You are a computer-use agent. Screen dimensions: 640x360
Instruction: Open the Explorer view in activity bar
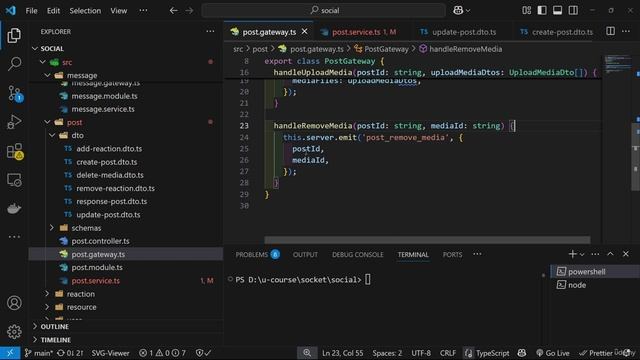point(14,36)
